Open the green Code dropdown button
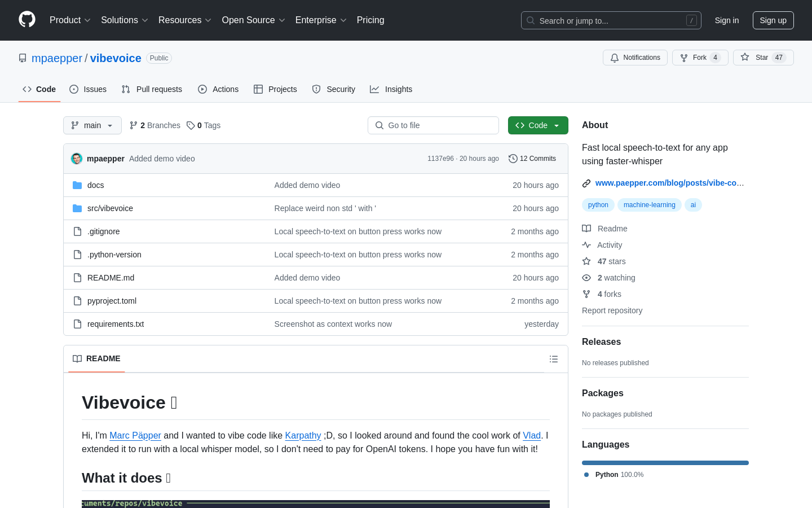812x508 pixels. (538, 125)
